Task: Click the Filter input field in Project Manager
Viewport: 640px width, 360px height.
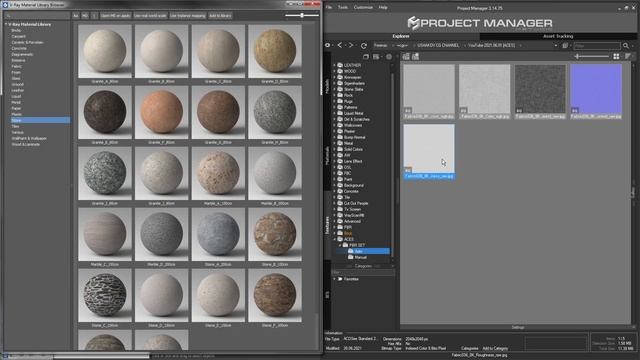Action: pyautogui.click(x=597, y=46)
